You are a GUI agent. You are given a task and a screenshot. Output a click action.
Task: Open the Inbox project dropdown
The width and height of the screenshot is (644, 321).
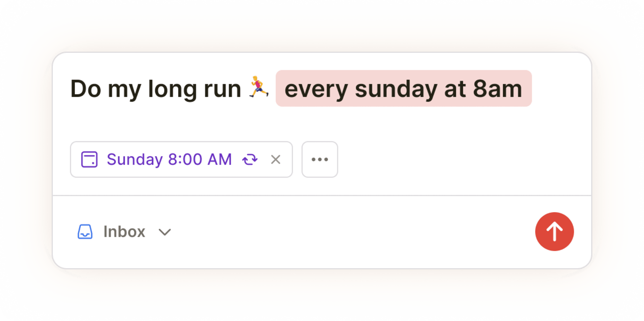tap(124, 231)
